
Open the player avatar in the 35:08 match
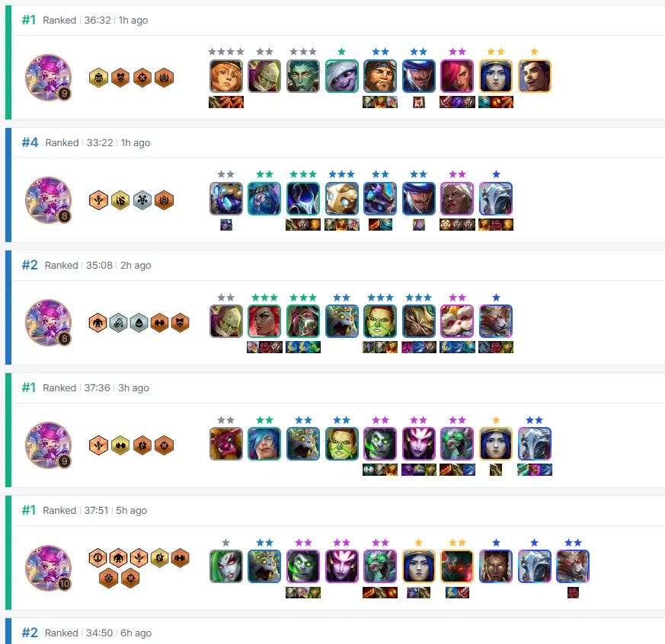48,323
